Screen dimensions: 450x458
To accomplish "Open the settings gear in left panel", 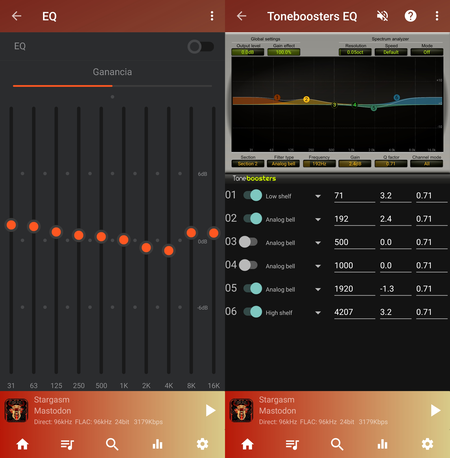I will pos(202,444).
